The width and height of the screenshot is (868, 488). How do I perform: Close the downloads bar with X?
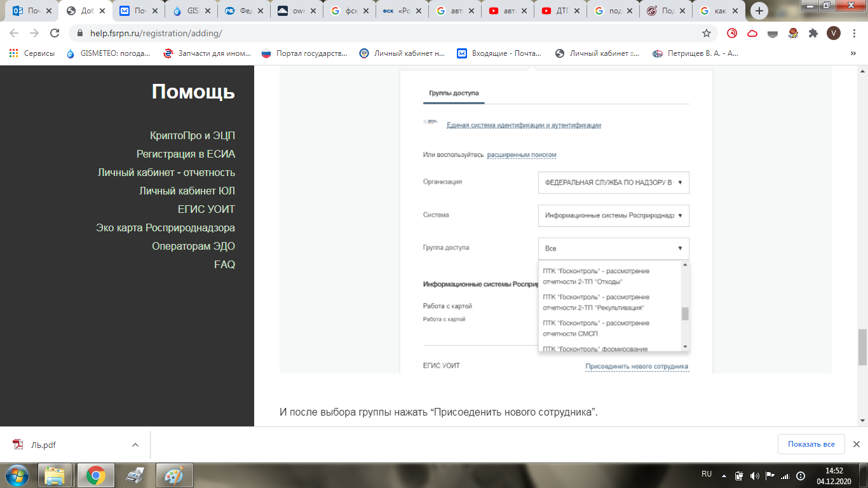click(856, 444)
